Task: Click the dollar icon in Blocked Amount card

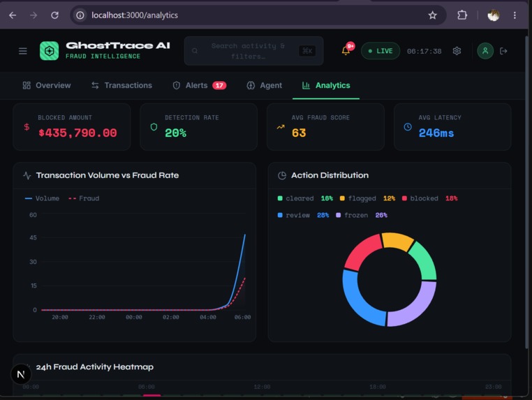Action: pyautogui.click(x=27, y=127)
